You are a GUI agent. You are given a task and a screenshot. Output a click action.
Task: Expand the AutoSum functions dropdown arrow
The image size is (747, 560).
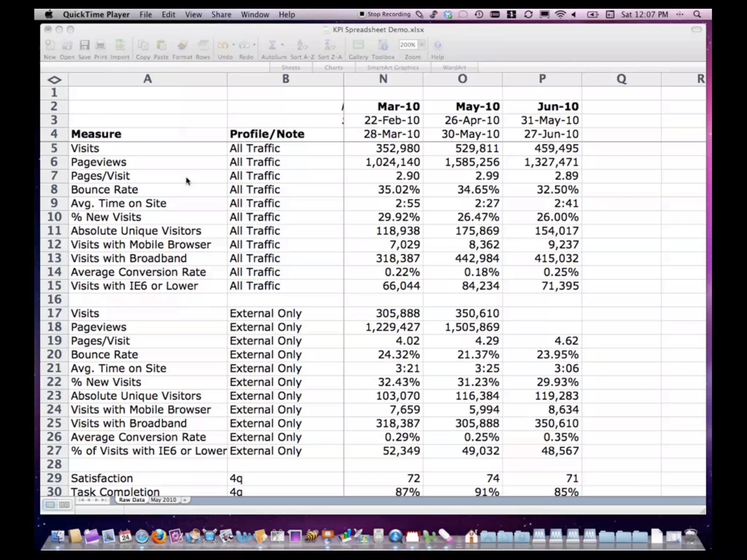[x=282, y=45]
